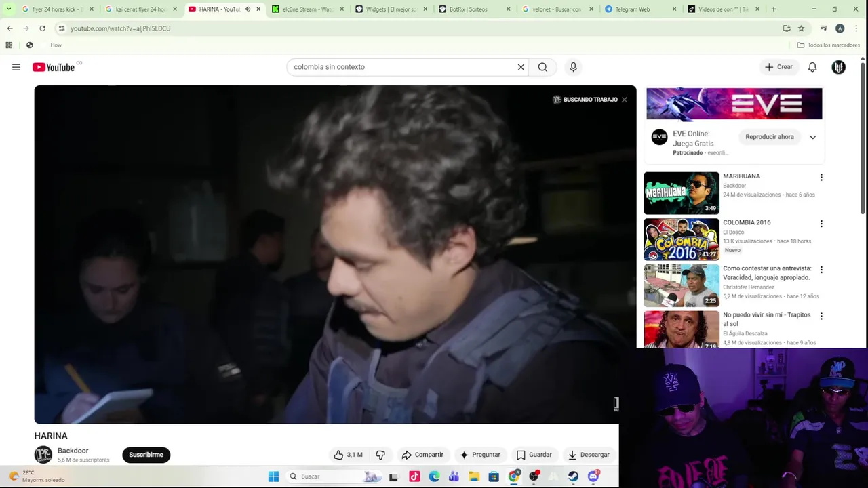The image size is (868, 488).
Task: Click the Preguntar button
Action: pyautogui.click(x=480, y=455)
